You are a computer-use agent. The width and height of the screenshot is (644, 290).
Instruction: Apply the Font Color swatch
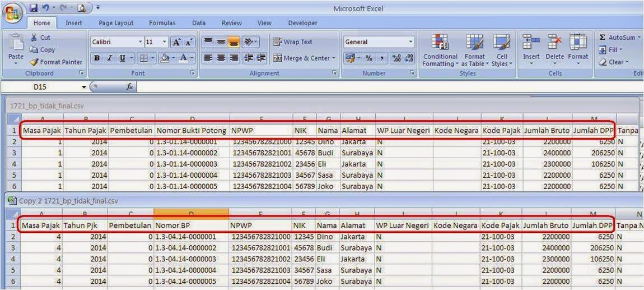click(183, 58)
